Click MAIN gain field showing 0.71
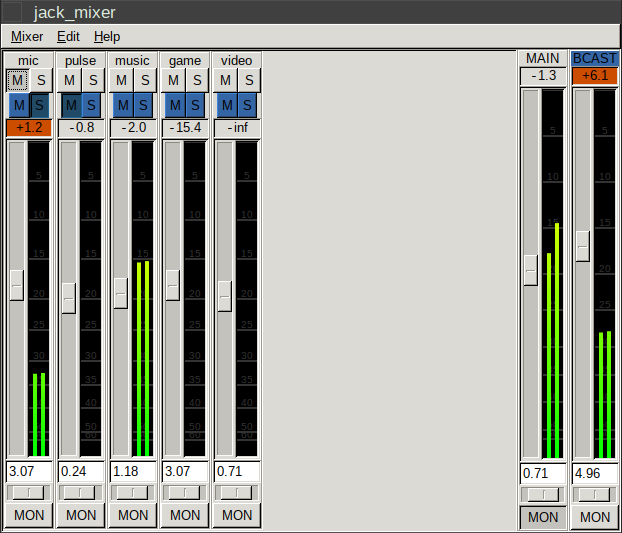 [543, 474]
